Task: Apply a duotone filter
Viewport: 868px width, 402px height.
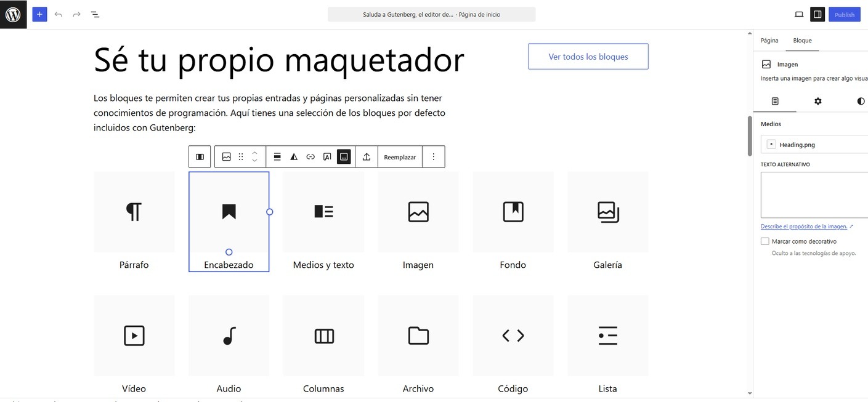Action: (294, 157)
